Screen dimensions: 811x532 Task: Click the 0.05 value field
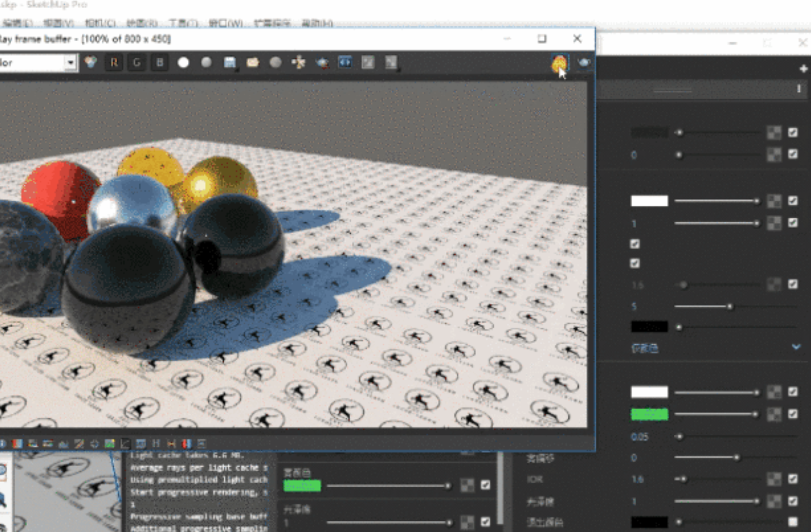click(640, 437)
